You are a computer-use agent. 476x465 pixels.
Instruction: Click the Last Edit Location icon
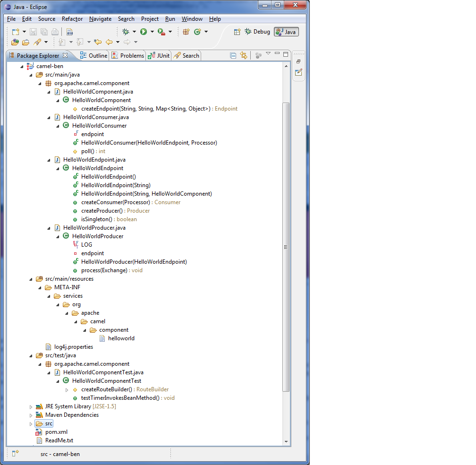pos(98,42)
